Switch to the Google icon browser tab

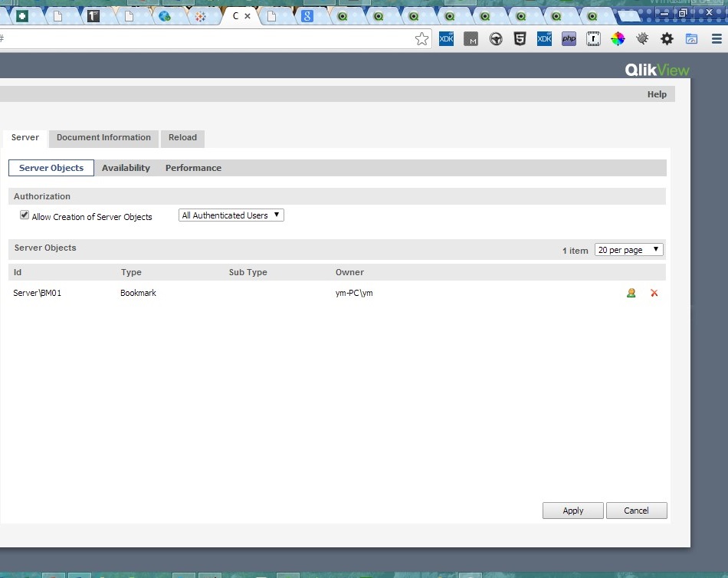(307, 17)
